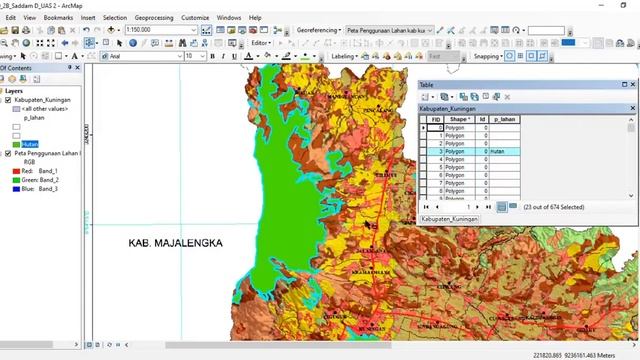Click the KAB. MAJALENGKA map label
This screenshot has height=360, width=640.
(176, 243)
